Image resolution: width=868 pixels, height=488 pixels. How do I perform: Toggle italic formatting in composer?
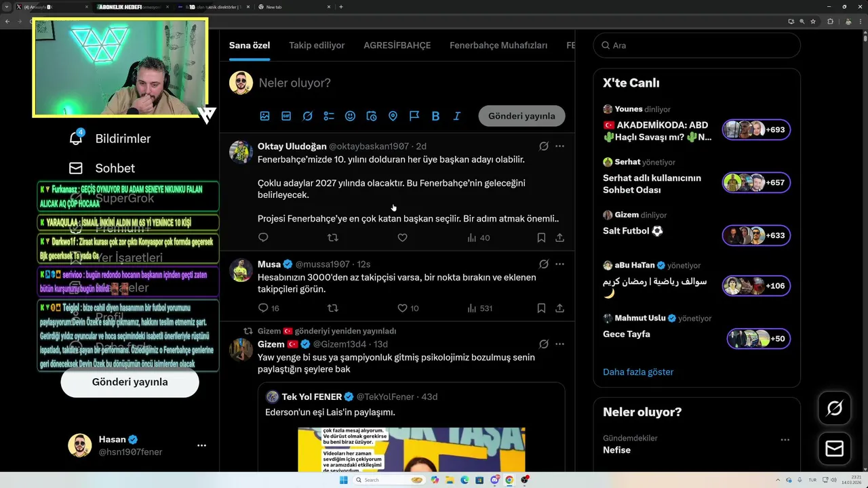point(456,116)
